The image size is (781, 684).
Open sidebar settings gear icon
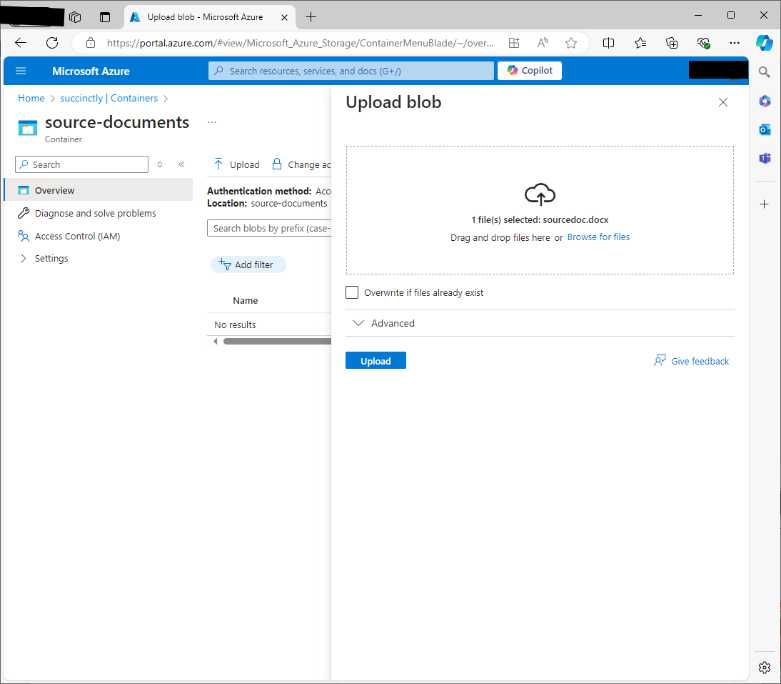(x=765, y=668)
